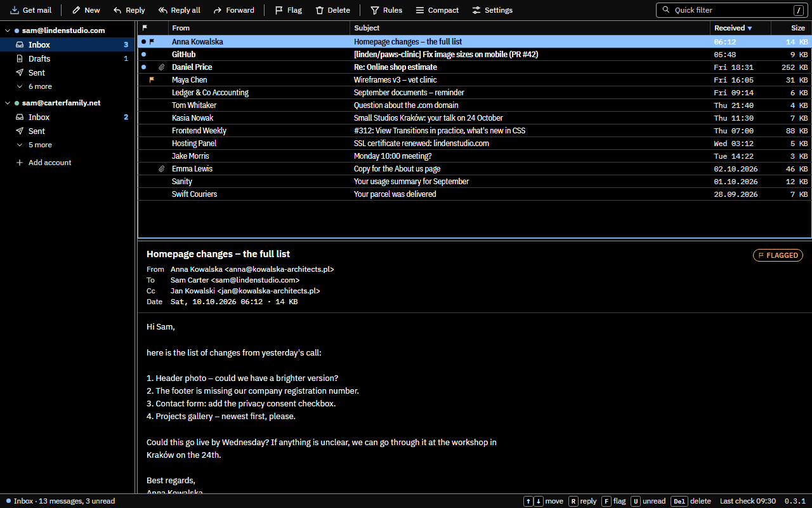
Task: Open Inbox under sam@carterfamily.net
Action: tap(69, 117)
